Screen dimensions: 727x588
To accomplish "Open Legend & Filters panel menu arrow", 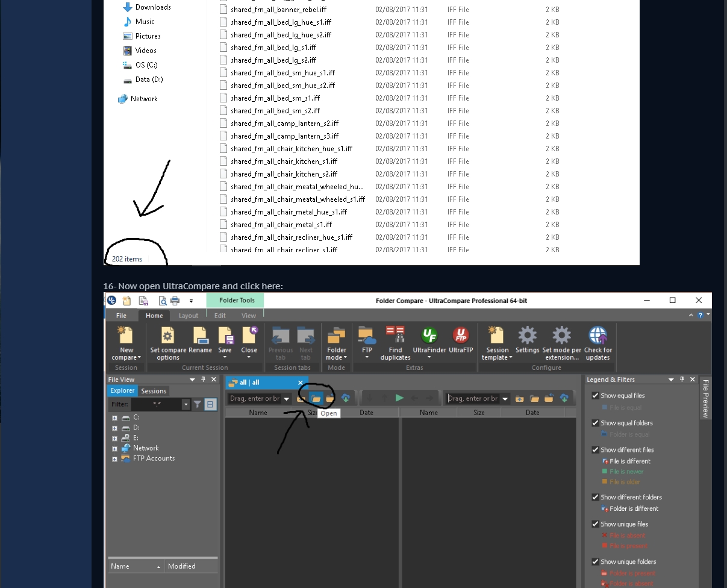I will coord(671,380).
